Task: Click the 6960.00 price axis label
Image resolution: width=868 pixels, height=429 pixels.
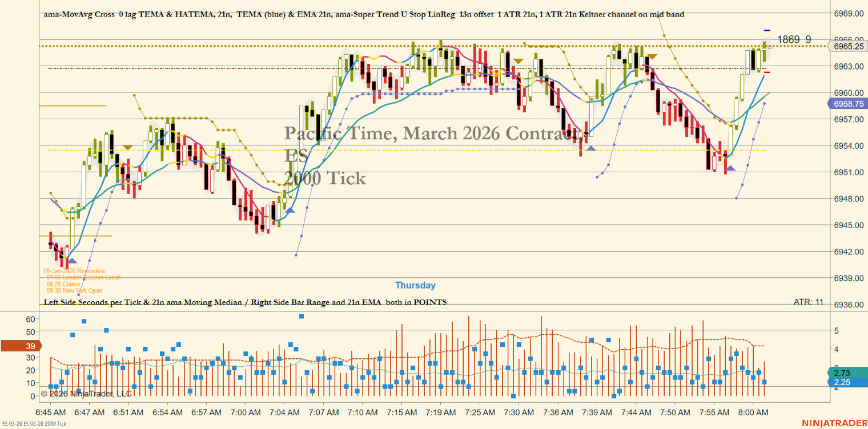Action: [x=847, y=92]
